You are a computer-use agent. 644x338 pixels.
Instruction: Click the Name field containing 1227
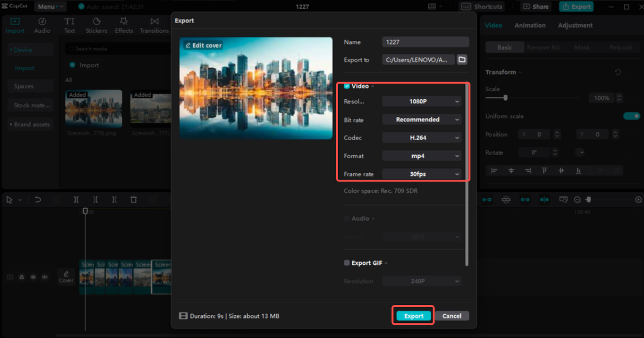pos(426,42)
